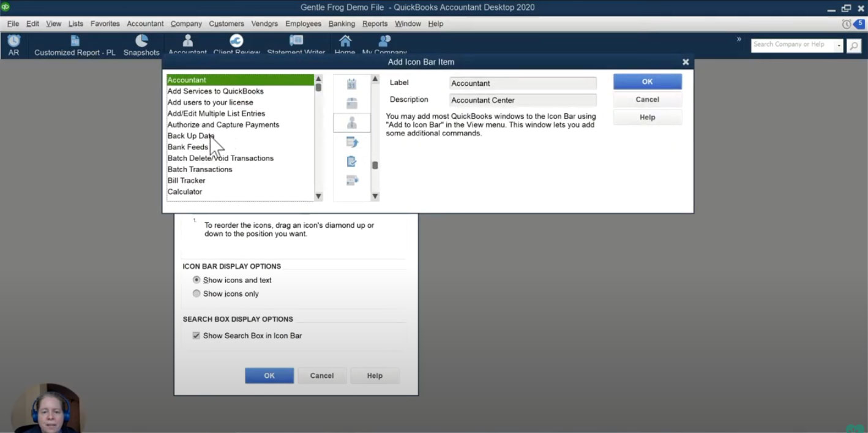
Task: Open the Employees menu
Action: tap(303, 24)
